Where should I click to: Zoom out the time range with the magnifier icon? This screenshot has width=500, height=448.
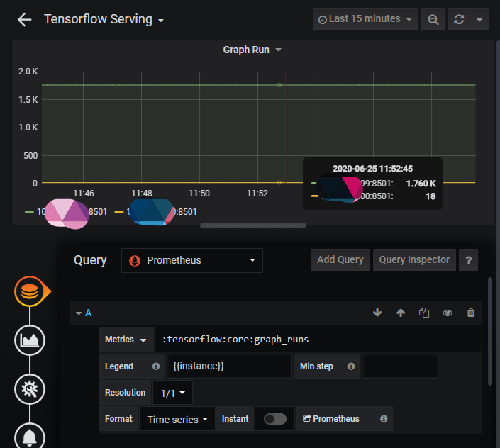tap(433, 19)
